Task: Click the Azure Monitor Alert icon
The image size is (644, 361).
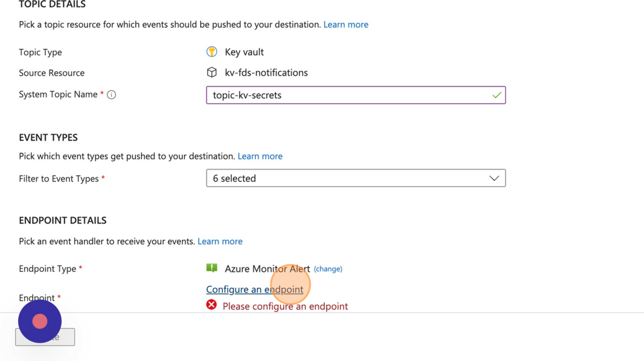Action: click(x=212, y=268)
